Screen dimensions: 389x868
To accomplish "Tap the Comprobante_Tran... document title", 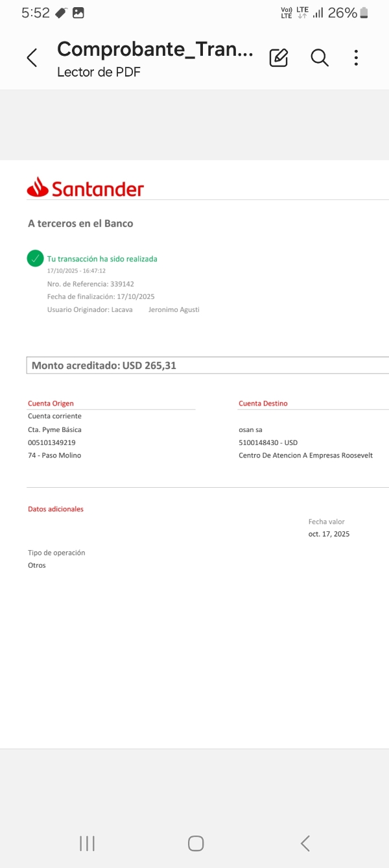I will coord(155,49).
